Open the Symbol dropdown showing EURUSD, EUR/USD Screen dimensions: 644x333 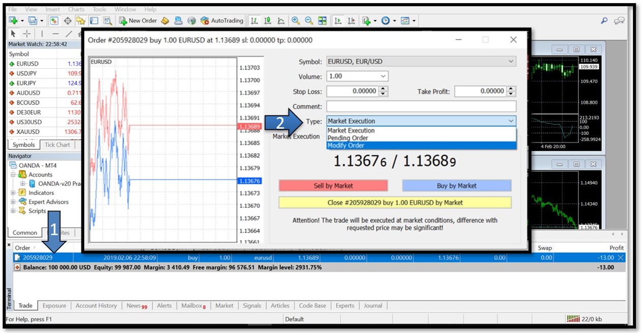point(421,62)
